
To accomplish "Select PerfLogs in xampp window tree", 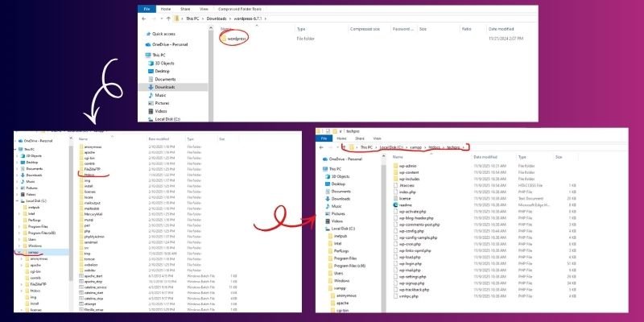I will tap(31, 220).
